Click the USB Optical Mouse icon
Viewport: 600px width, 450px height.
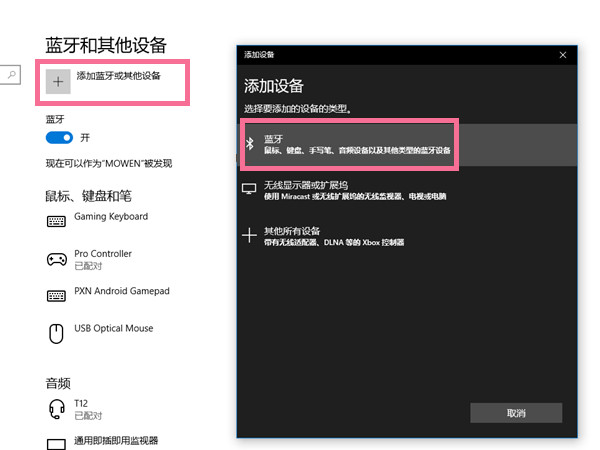click(x=57, y=333)
